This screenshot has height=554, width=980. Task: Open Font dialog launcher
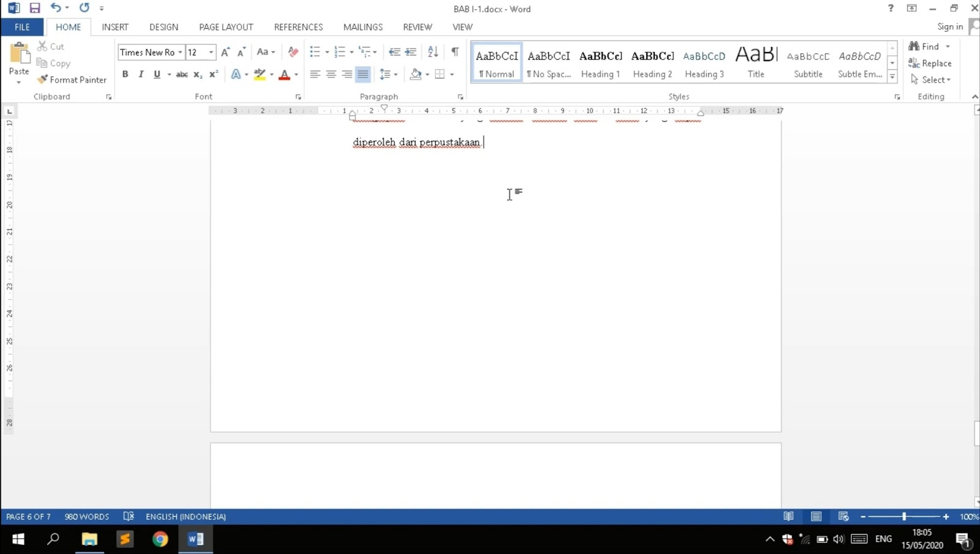[298, 97]
